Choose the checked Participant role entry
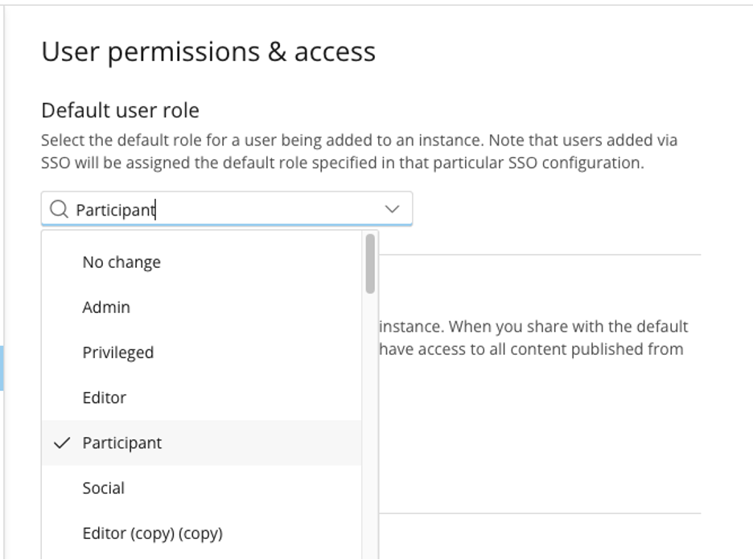Screen dimensions: 753x560 (201, 443)
